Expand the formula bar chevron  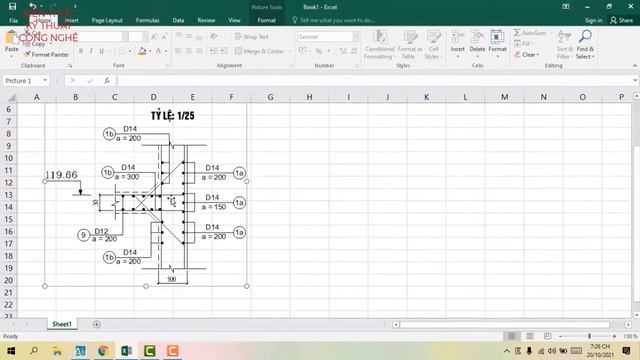click(x=636, y=80)
